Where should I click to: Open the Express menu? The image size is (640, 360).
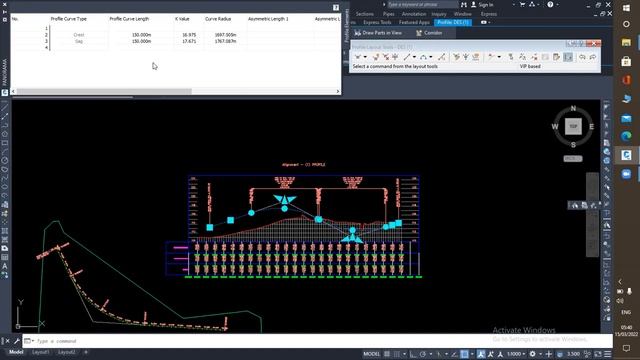click(489, 14)
